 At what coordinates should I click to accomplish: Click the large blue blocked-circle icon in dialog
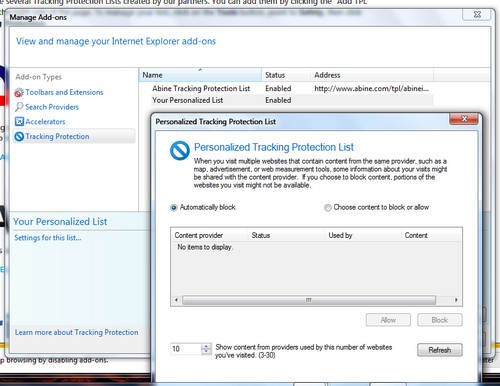[x=180, y=151]
